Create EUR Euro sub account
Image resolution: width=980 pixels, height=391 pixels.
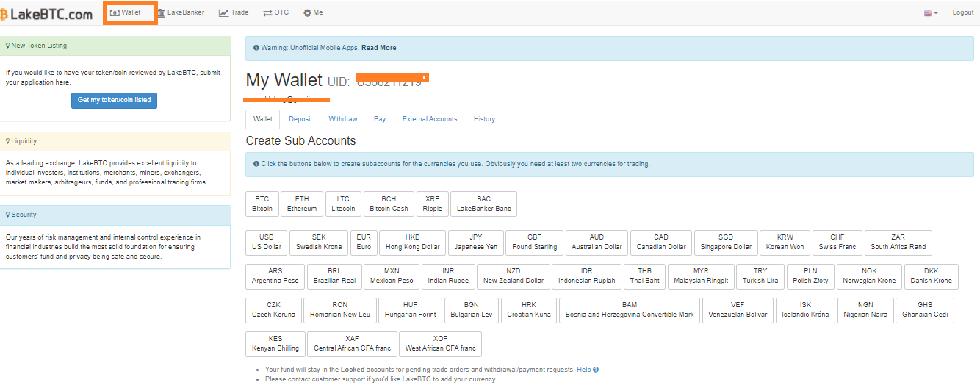(x=364, y=243)
